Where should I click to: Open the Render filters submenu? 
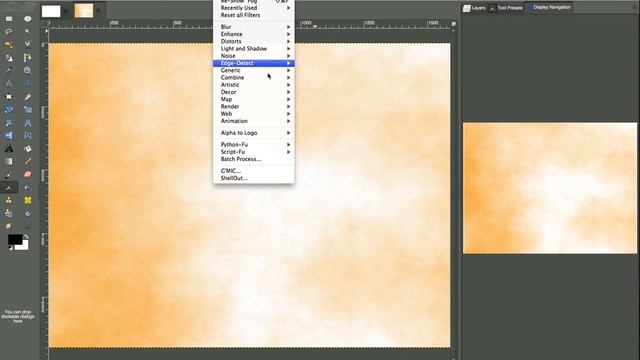253,107
